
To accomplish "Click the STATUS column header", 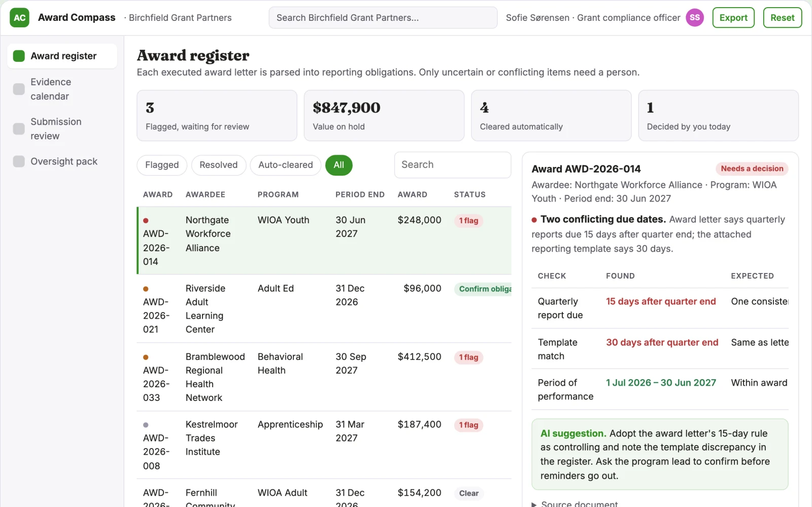I will pyautogui.click(x=469, y=195).
